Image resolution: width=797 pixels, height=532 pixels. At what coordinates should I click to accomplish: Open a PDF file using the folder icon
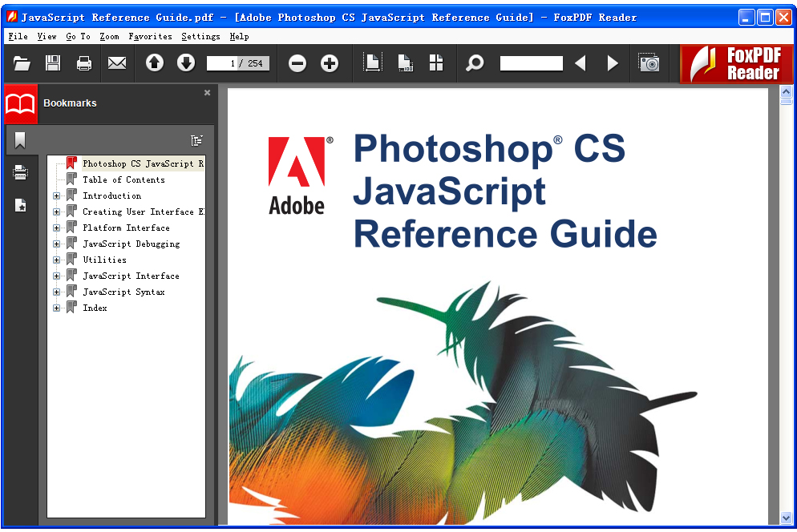pos(22,62)
